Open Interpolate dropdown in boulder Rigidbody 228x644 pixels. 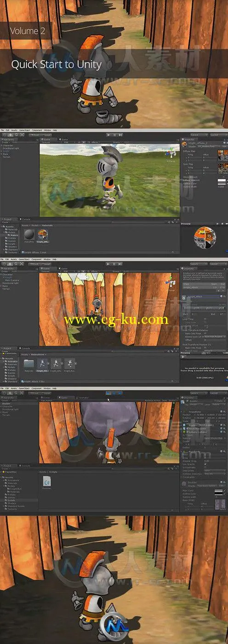pos(214,470)
